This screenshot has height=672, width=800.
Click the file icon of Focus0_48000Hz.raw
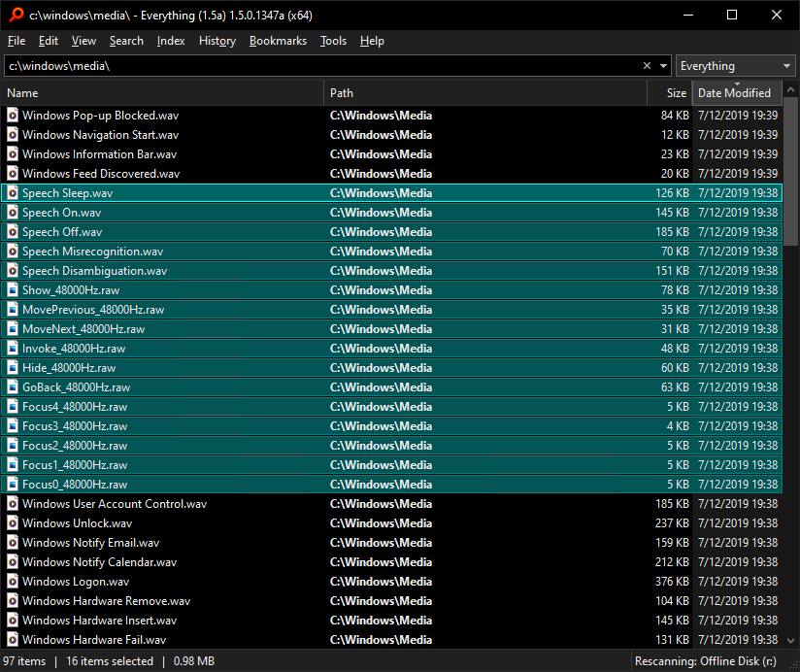click(x=13, y=485)
